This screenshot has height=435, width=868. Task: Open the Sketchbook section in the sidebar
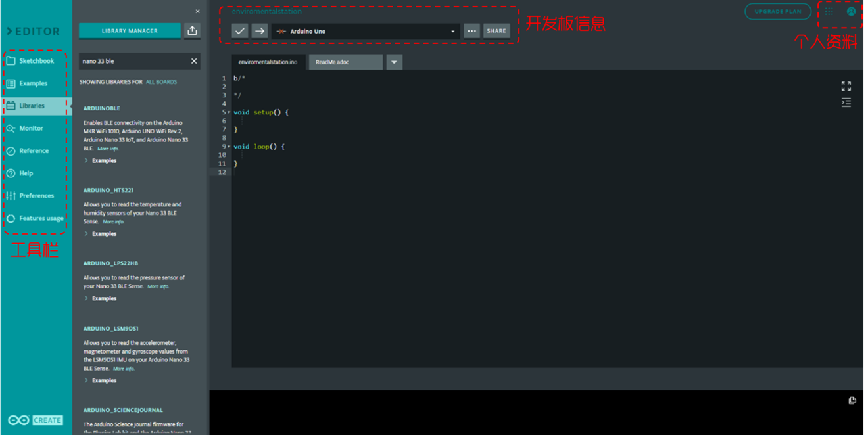click(36, 61)
